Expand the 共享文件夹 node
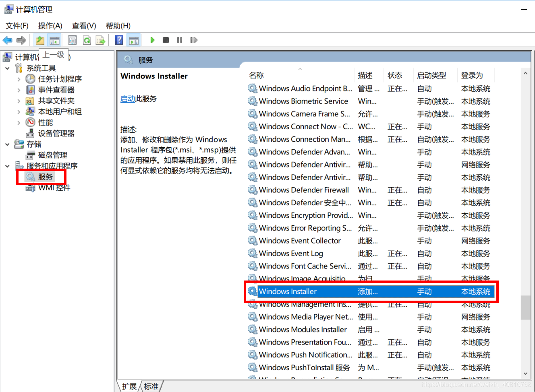Viewport: 535px width, 392px height. tap(19, 101)
